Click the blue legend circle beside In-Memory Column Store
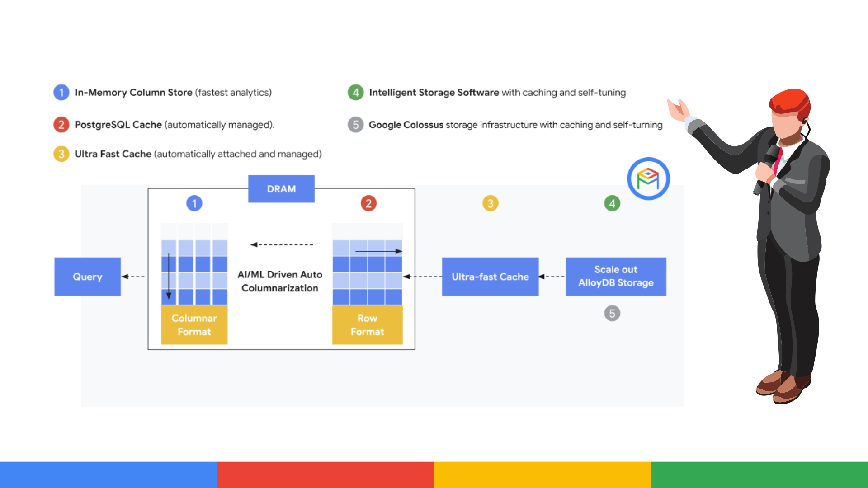 [61, 93]
